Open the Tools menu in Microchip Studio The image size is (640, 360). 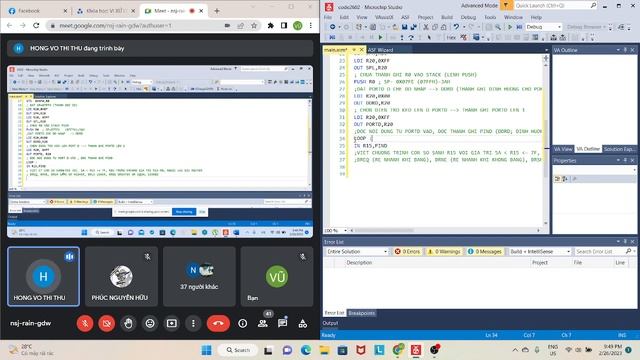[x=490, y=17]
